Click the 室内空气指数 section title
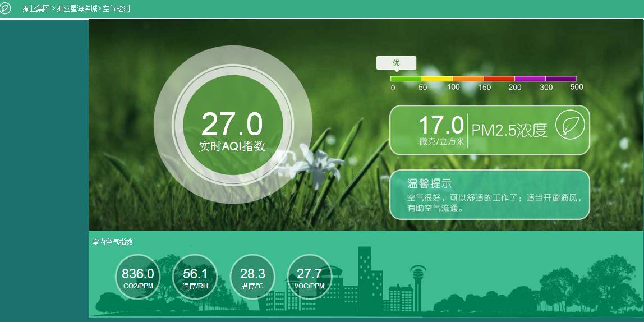The image size is (644, 322). (113, 242)
